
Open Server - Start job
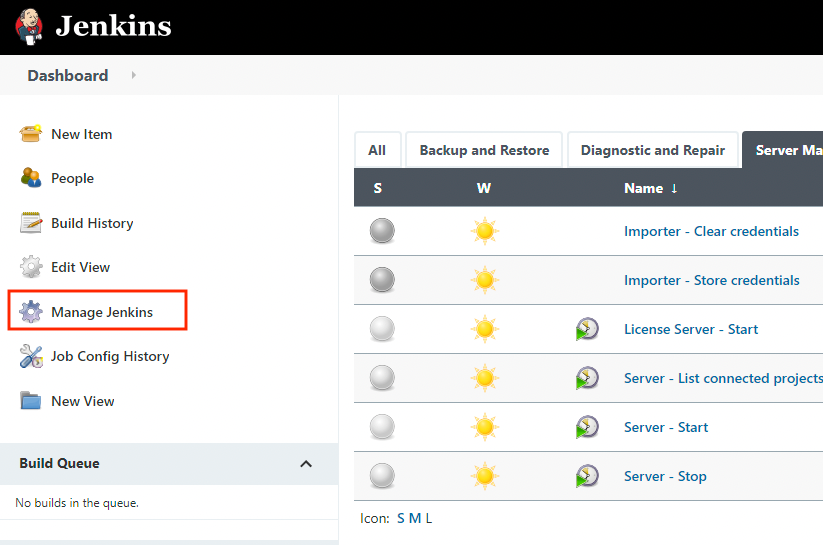click(666, 427)
